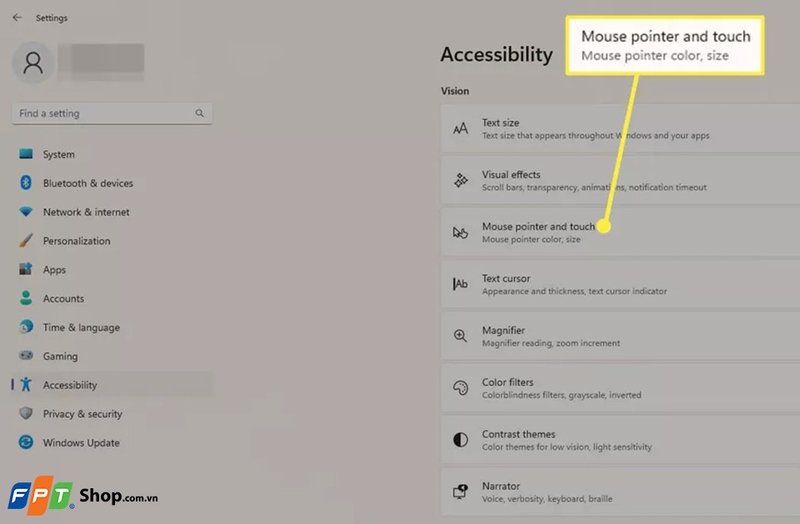800x524 pixels.
Task: Click the Privacy shield icon
Action: coord(26,413)
